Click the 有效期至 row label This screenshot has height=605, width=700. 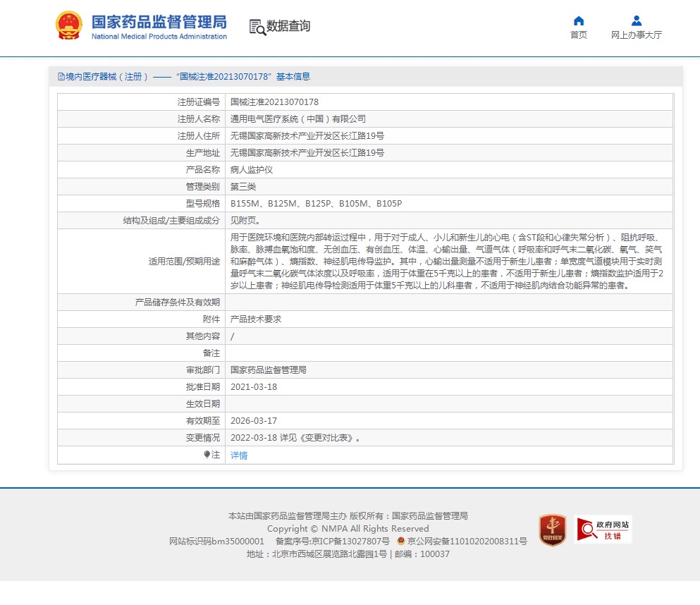click(x=203, y=421)
